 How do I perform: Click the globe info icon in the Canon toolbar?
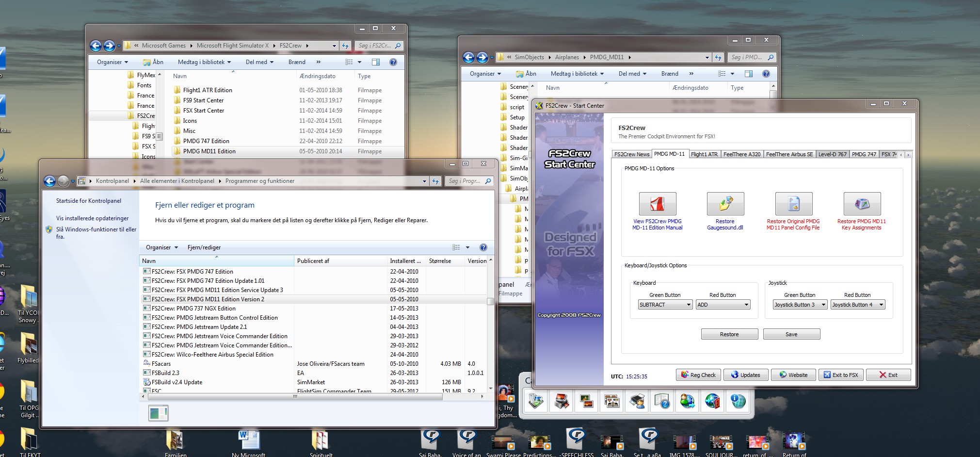[x=738, y=401]
